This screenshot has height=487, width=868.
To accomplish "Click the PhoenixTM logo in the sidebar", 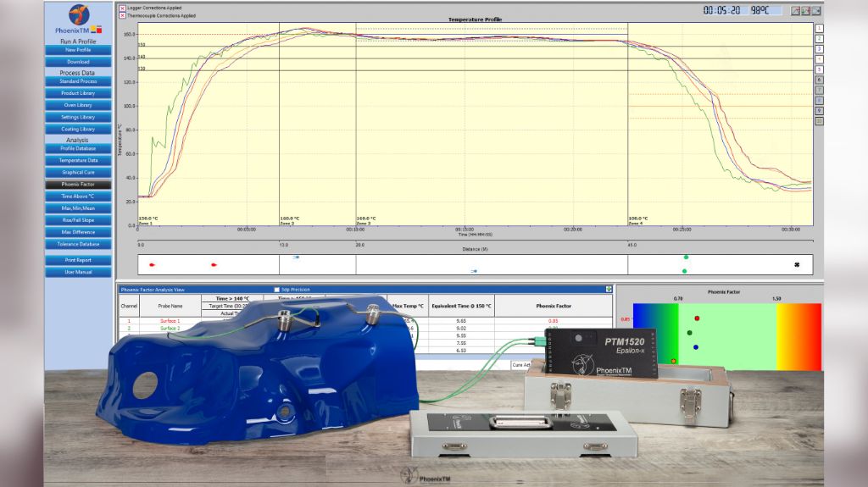I will [78, 16].
